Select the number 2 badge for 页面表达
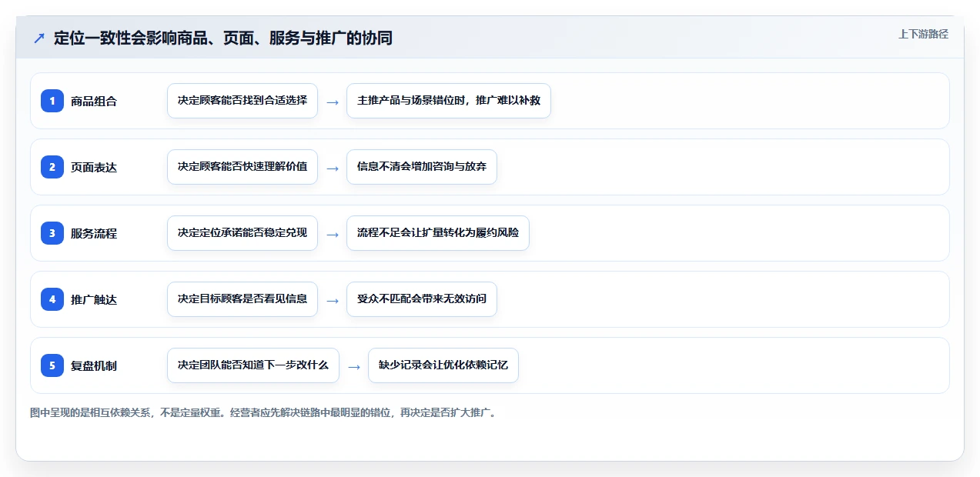The height and width of the screenshot is (477, 980). (x=52, y=166)
